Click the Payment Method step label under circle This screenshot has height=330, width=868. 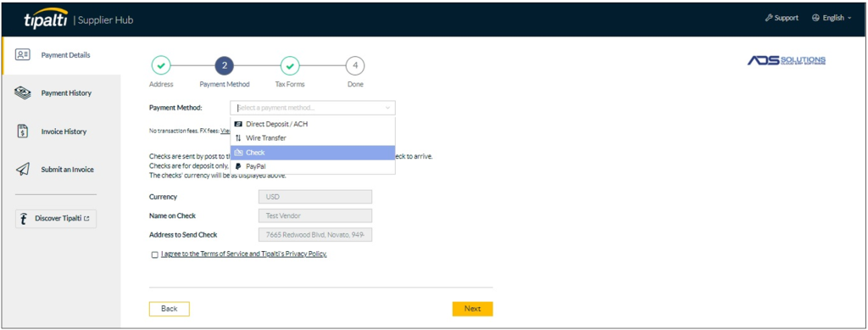tap(224, 84)
